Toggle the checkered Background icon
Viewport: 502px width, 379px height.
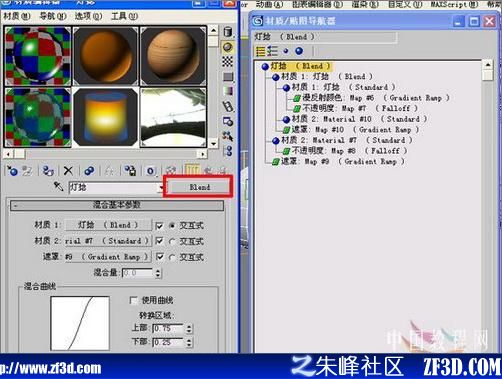pyautogui.click(x=228, y=62)
